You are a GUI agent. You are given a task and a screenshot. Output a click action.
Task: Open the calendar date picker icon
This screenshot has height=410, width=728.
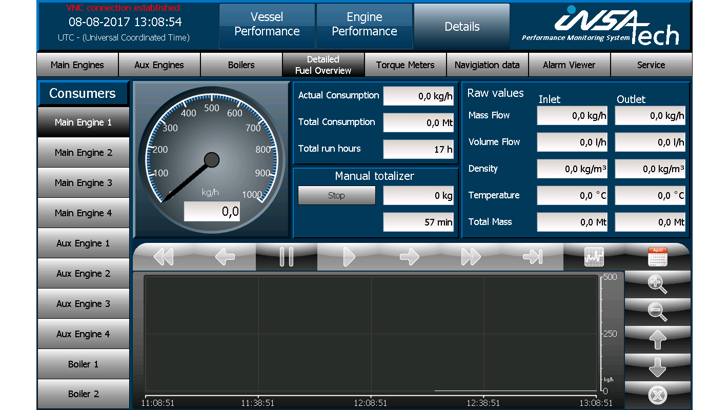click(657, 257)
